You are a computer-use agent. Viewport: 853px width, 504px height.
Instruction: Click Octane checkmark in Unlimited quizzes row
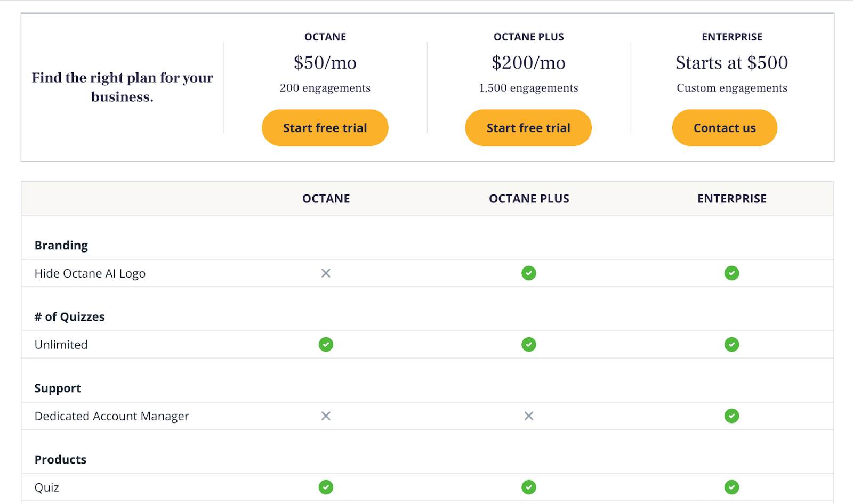326,345
